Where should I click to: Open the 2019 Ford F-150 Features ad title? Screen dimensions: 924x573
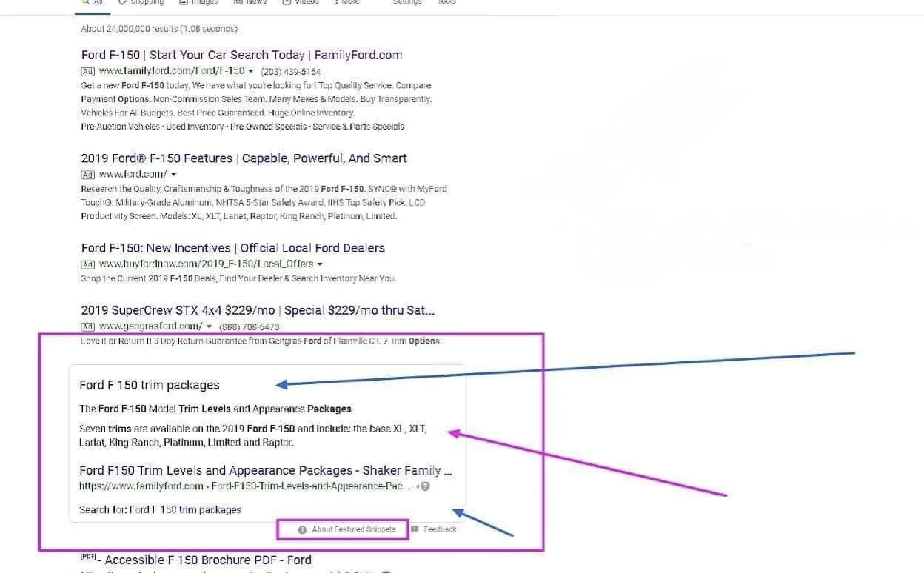point(244,158)
